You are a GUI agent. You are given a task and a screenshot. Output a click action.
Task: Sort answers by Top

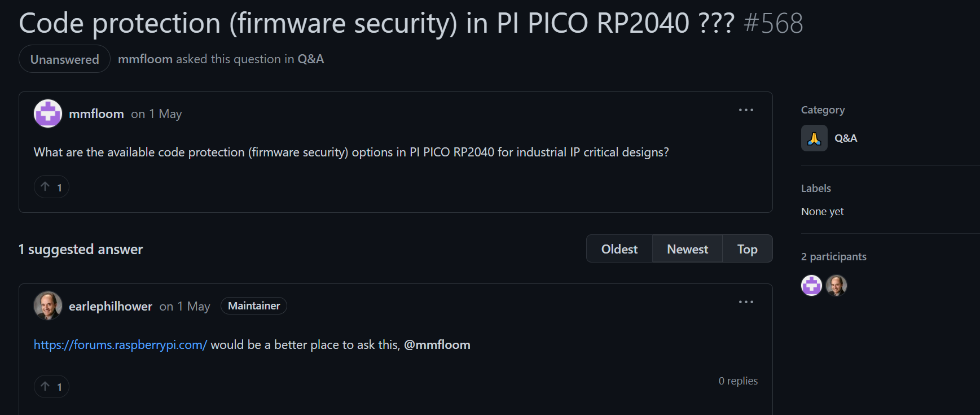click(747, 249)
